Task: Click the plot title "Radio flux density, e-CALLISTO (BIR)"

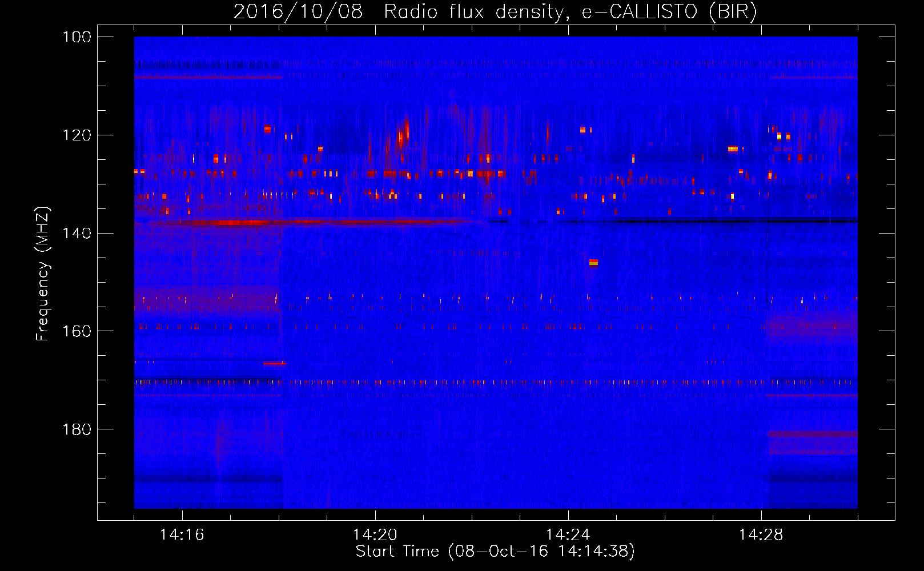Action: 570,11
